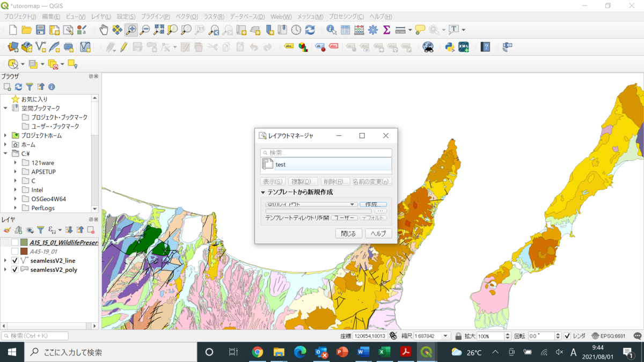Click the New Project icon
This screenshot has width=644, height=362.
click(x=13, y=30)
